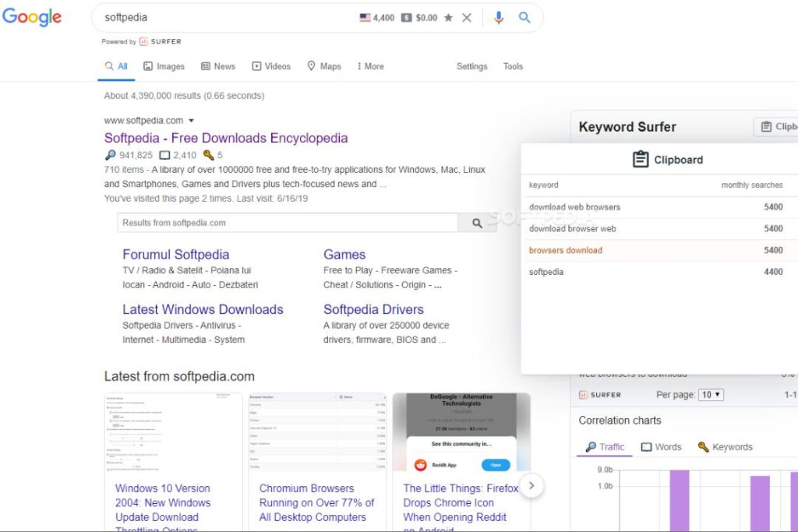Select the Keywords correlation chart tab
Screen dimensions: 798x532
725,447
